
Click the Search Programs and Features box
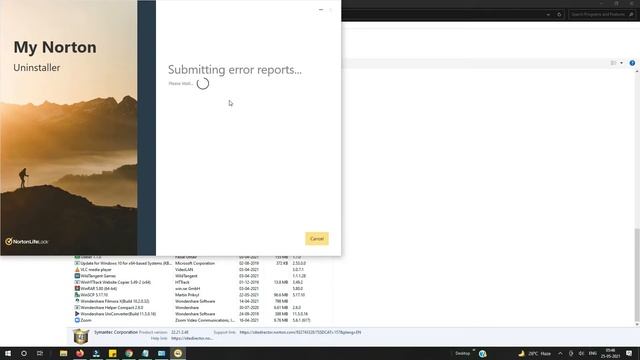point(602,14)
